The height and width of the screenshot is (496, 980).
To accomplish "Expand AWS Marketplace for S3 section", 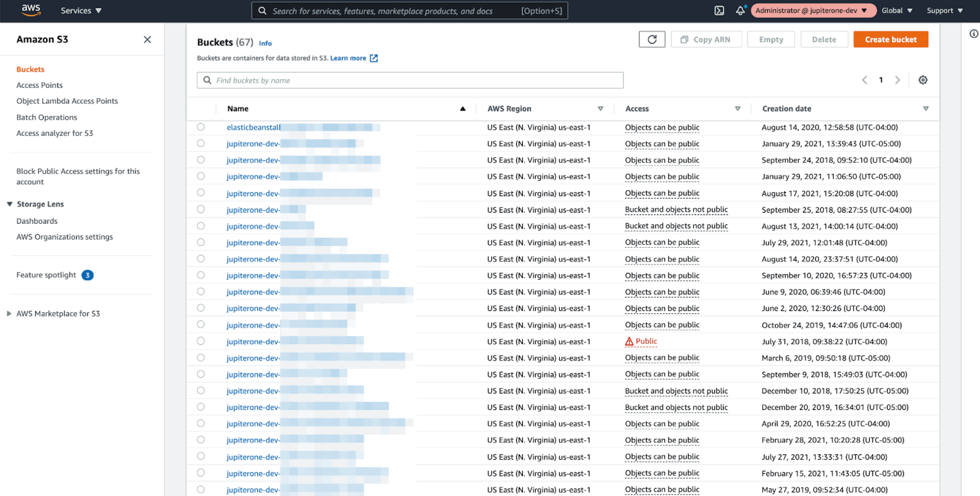I will (x=9, y=313).
